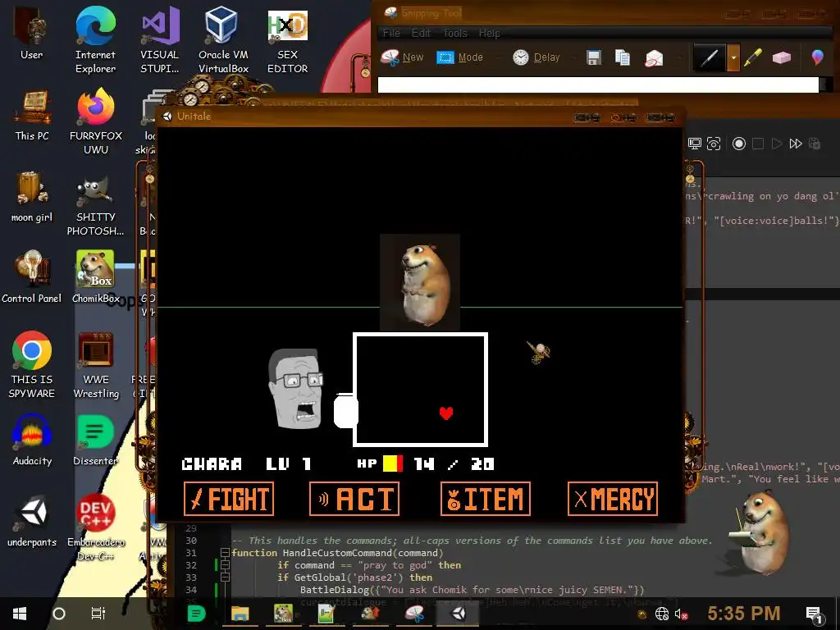This screenshot has width=840, height=630.
Task: Collapse the fold at code line 31
Action: [225, 553]
